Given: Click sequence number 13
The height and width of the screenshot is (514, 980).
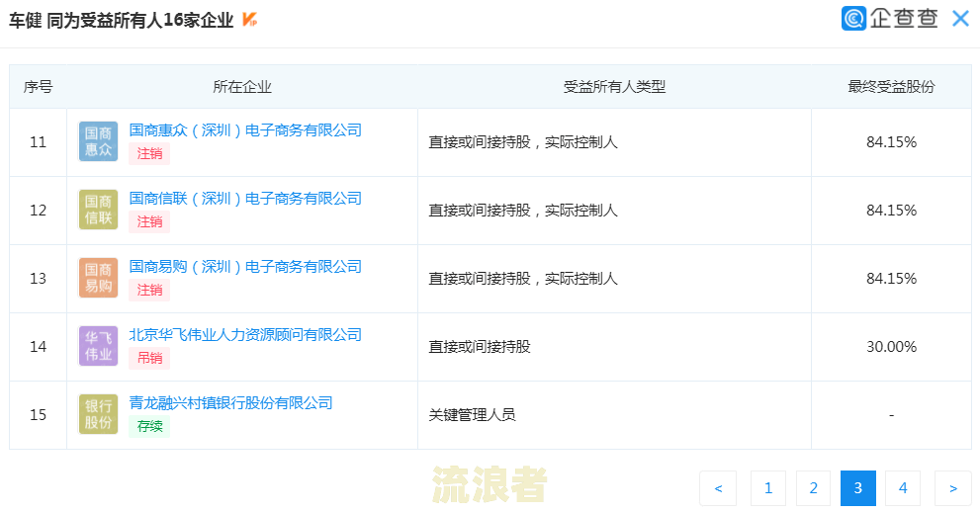Looking at the screenshot, I should coord(39,279).
